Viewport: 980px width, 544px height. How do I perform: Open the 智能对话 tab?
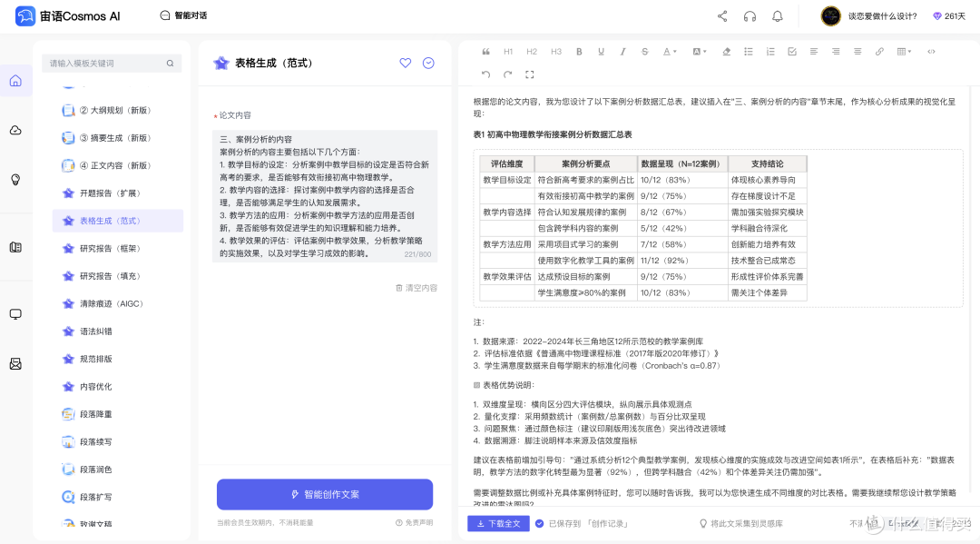[183, 15]
